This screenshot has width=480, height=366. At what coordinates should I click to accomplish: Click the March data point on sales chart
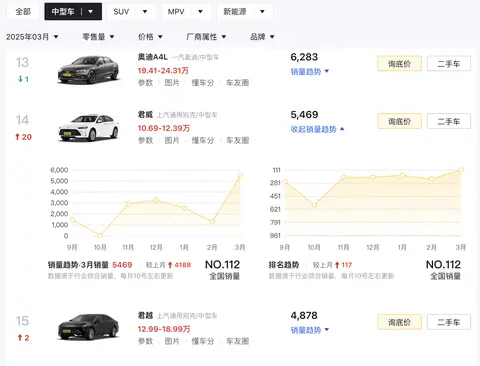[x=240, y=175]
